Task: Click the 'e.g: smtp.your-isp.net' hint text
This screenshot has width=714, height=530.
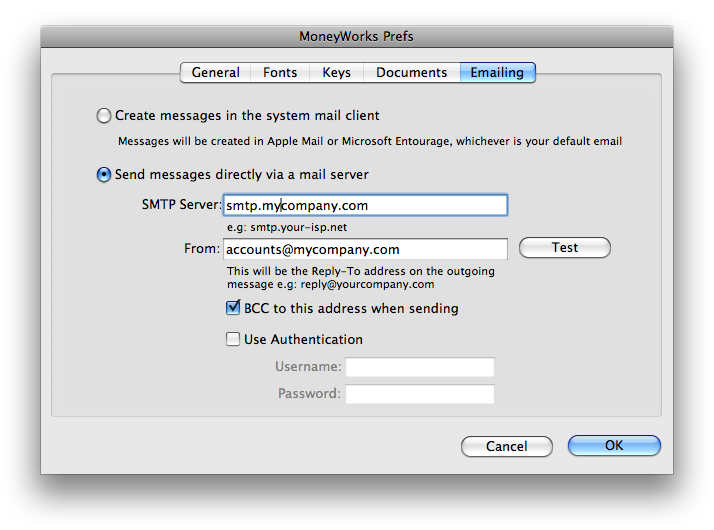Action: [x=287, y=227]
